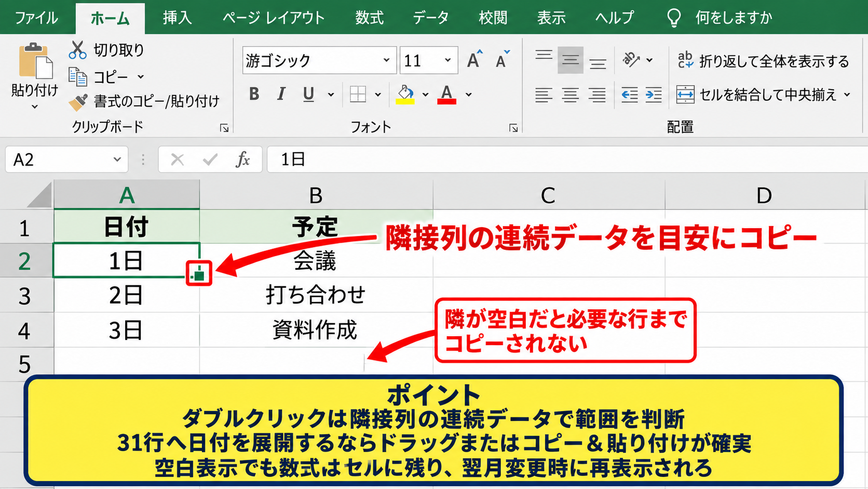Click the Format Painter brush icon
This screenshot has height=489, width=868.
[x=78, y=102]
